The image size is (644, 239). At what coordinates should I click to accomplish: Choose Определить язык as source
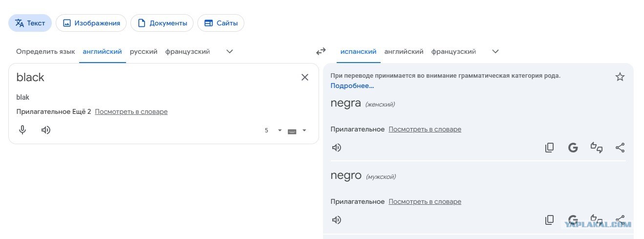(45, 51)
